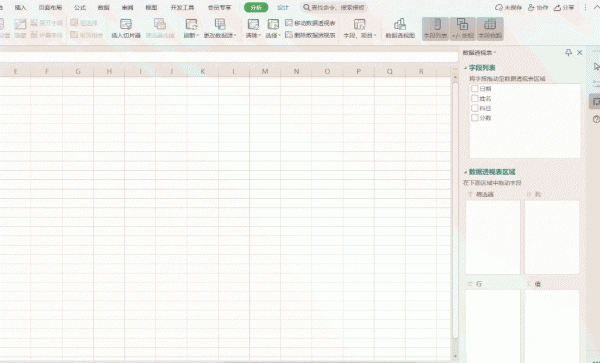This screenshot has height=363, width=600.
Task: Click the 值 (Values) drop area
Action: click(552, 326)
